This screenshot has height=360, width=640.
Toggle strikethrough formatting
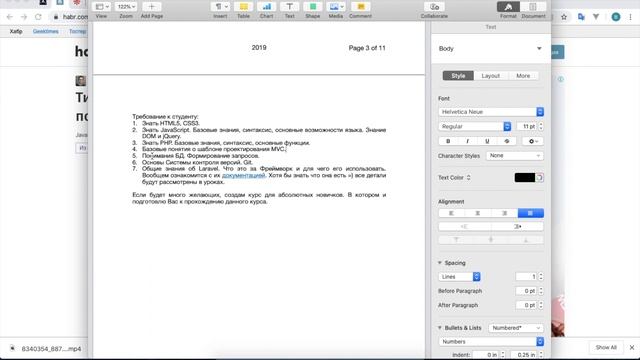507,141
